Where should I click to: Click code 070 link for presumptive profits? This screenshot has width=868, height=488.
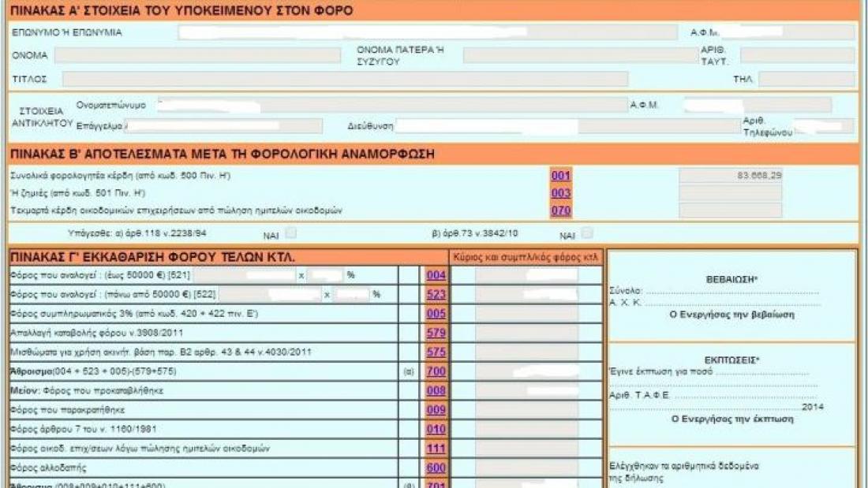(560, 210)
